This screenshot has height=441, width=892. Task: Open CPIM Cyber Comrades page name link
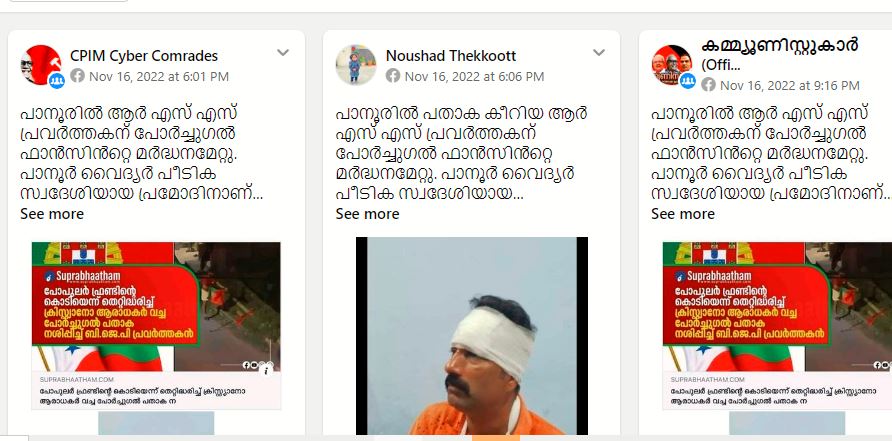[144, 56]
